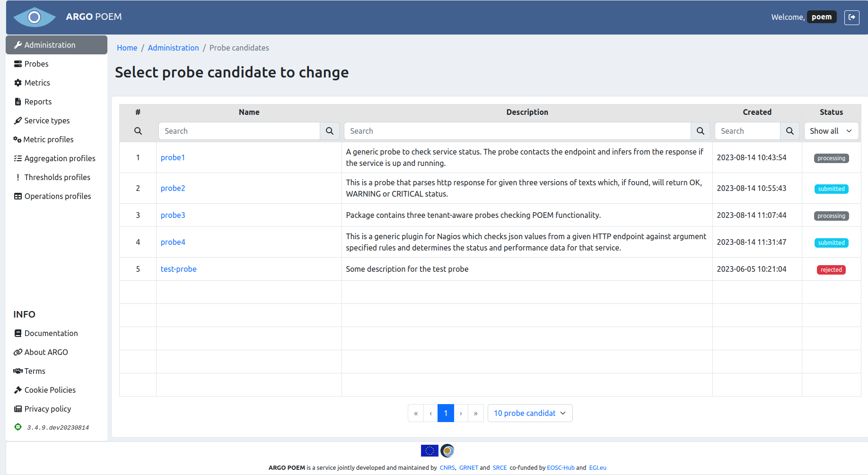Open the per-page probe candidate dropdown
Image resolution: width=868 pixels, height=475 pixels.
tap(530, 413)
